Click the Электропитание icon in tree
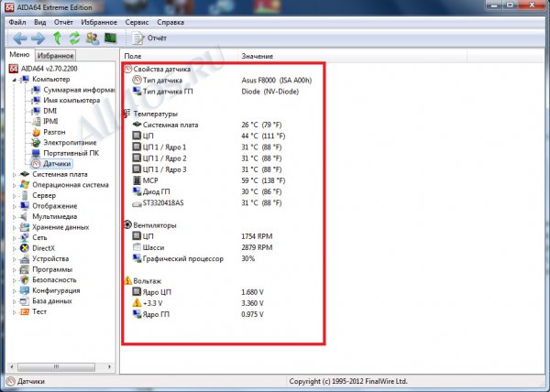 point(36,143)
